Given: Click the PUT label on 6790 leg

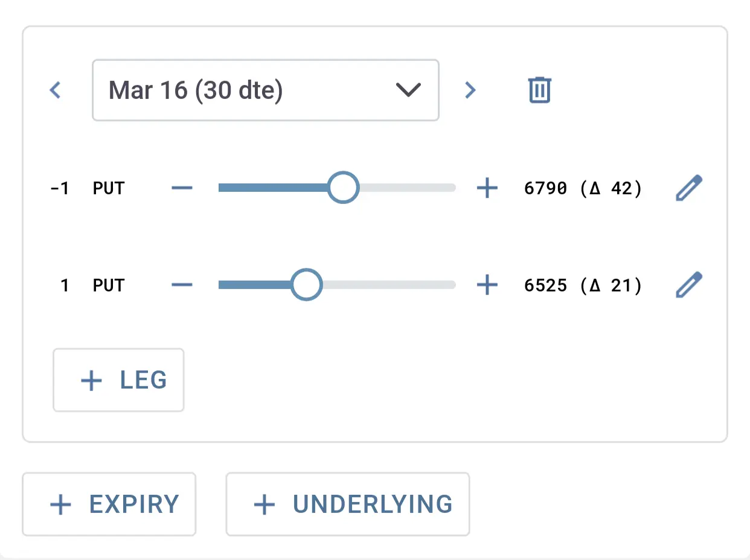Looking at the screenshot, I should (109, 188).
